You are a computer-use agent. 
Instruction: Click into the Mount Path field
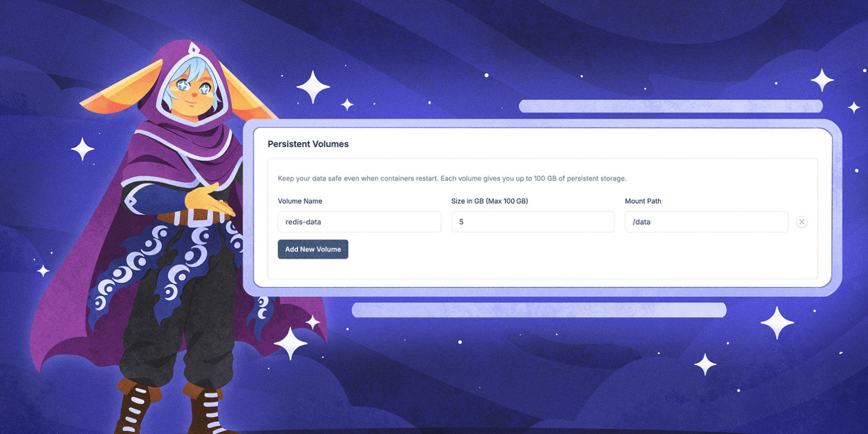coord(706,222)
